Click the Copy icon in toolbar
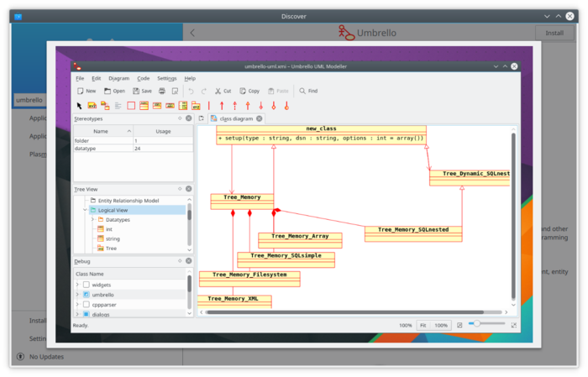Viewport: 588px width, 377px height. pos(243,91)
